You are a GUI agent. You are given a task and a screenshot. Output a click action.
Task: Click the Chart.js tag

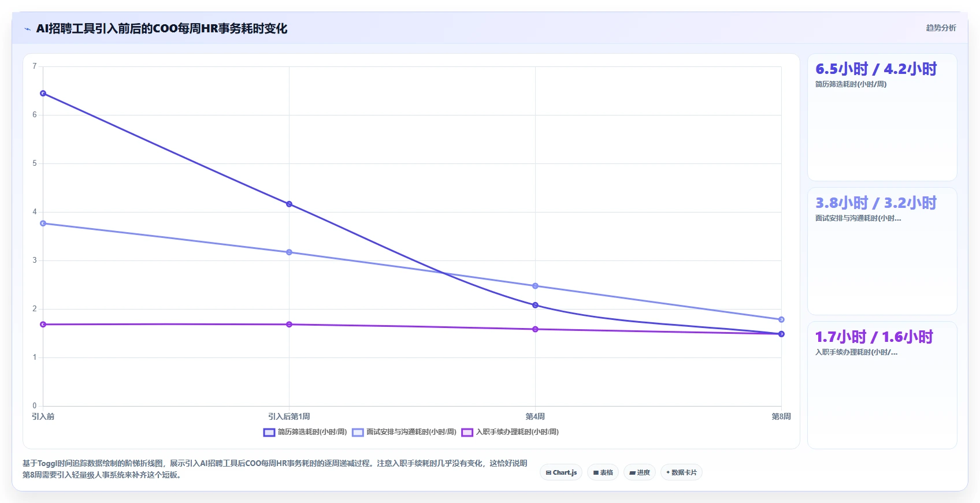(561, 472)
